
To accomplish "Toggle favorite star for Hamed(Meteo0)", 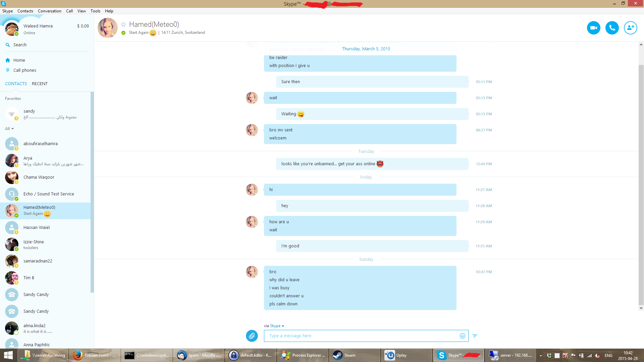I will point(123,24).
